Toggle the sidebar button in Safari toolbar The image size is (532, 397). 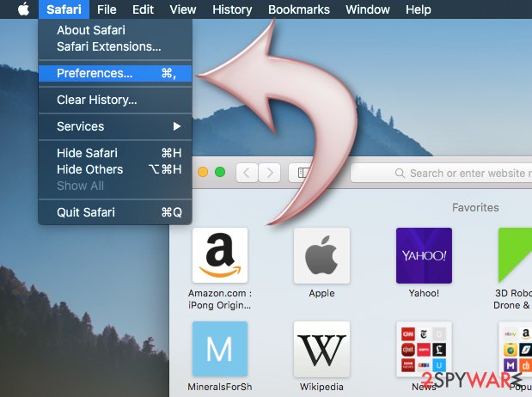(303, 173)
